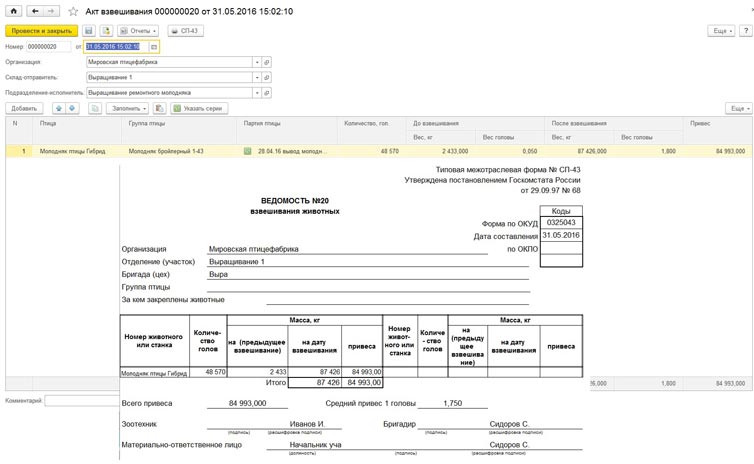Select cell 28.04.16 вывод молодн...
The height and width of the screenshot is (464, 754).
292,151
